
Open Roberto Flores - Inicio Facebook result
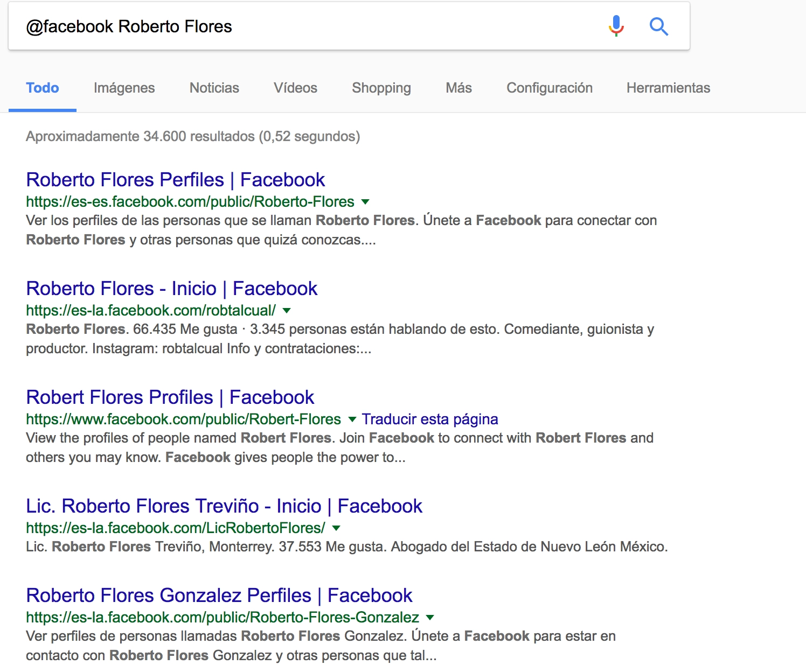171,289
